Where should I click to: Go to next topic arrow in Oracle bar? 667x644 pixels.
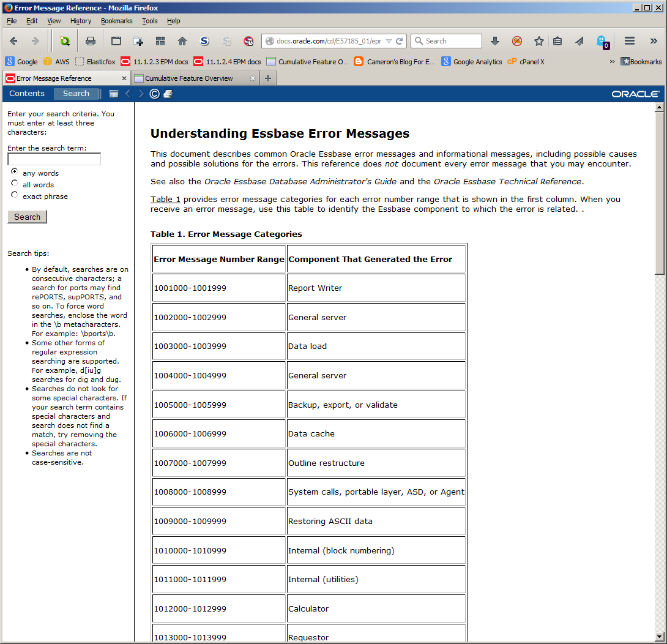tap(141, 94)
